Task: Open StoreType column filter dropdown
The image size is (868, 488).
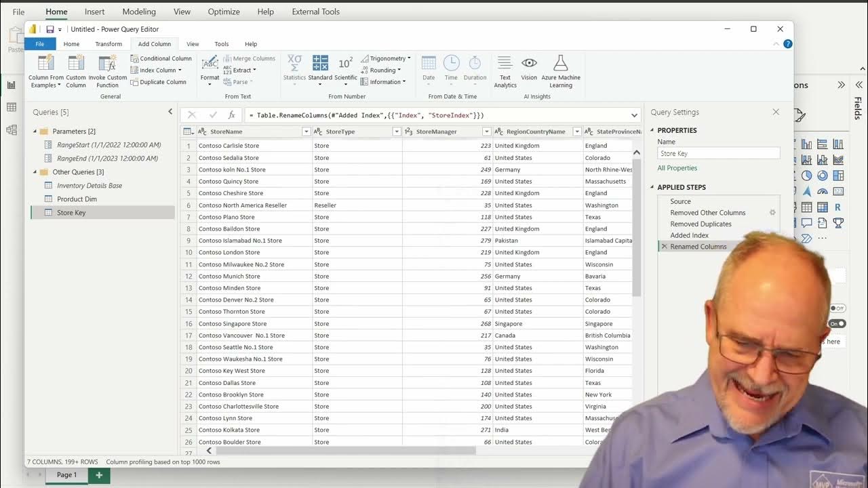Action: coord(397,131)
